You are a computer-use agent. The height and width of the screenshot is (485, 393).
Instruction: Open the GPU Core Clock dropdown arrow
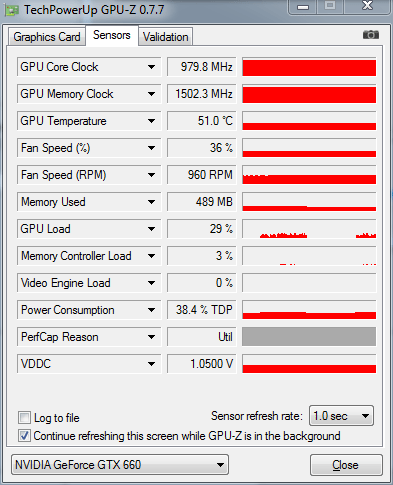[x=151, y=67]
